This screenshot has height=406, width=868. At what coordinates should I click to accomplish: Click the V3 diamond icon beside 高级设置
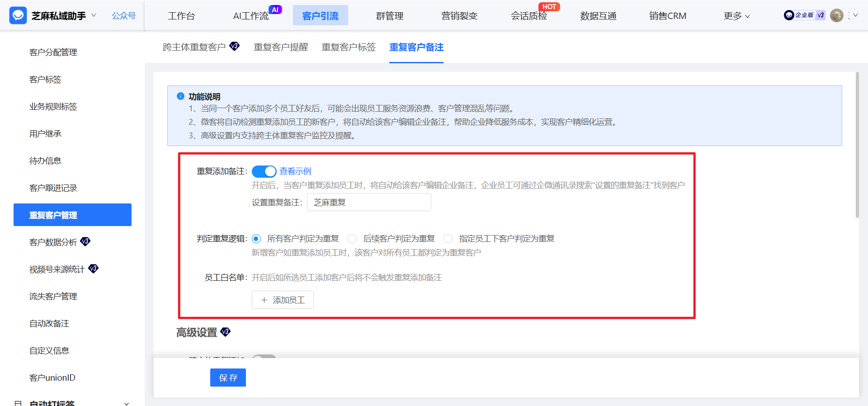pyautogui.click(x=225, y=332)
